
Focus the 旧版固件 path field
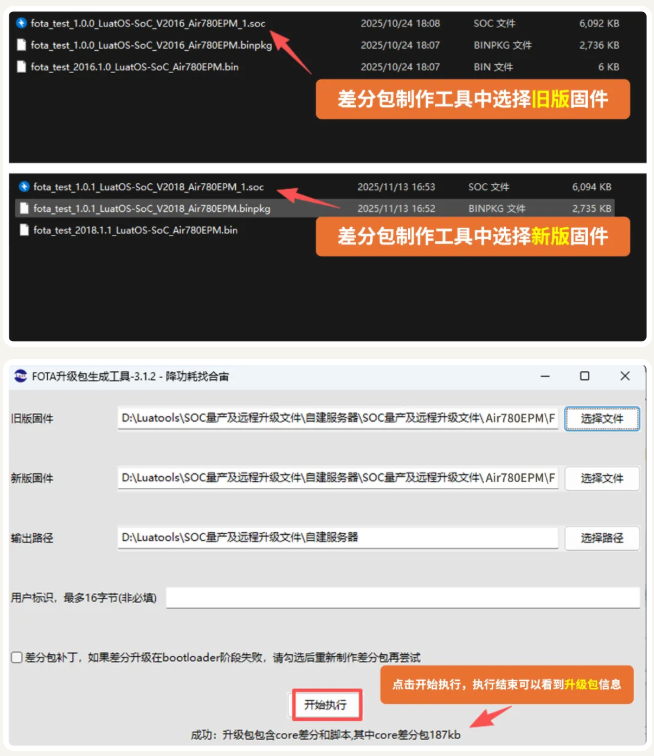coord(338,418)
